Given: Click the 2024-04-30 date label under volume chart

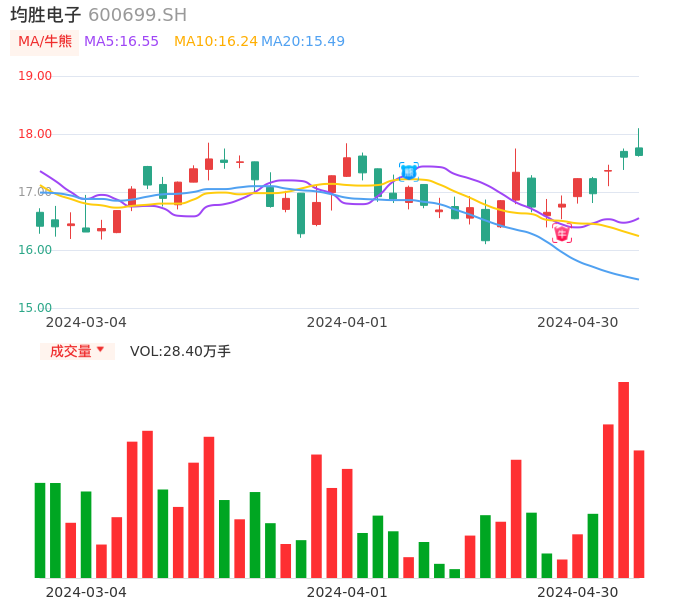Looking at the screenshot, I should (x=577, y=592).
